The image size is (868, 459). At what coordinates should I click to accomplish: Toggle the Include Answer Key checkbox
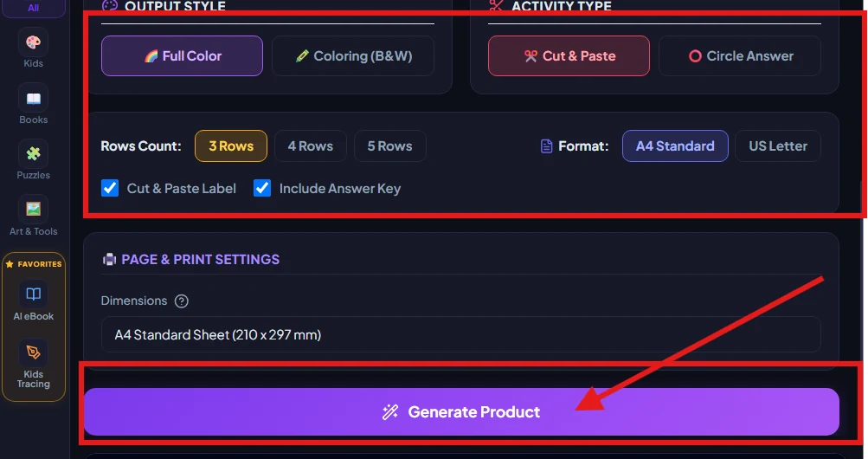pos(262,188)
